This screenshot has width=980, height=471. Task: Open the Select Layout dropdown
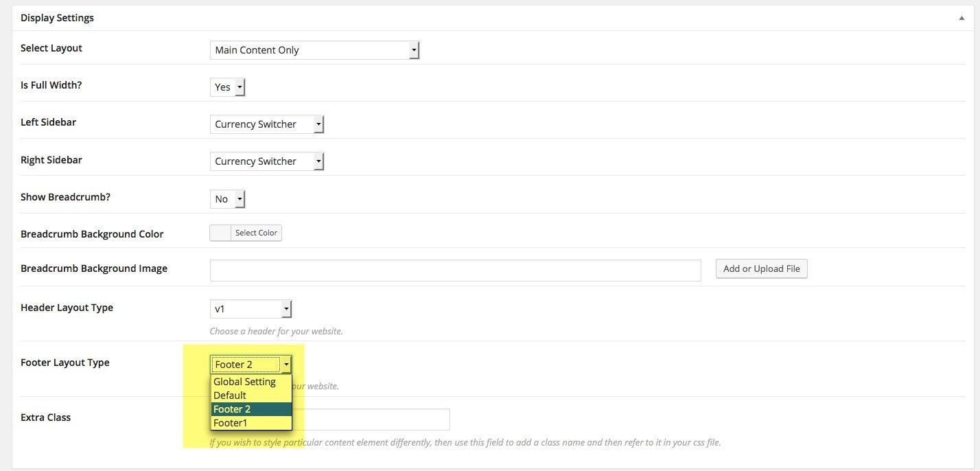click(x=314, y=50)
